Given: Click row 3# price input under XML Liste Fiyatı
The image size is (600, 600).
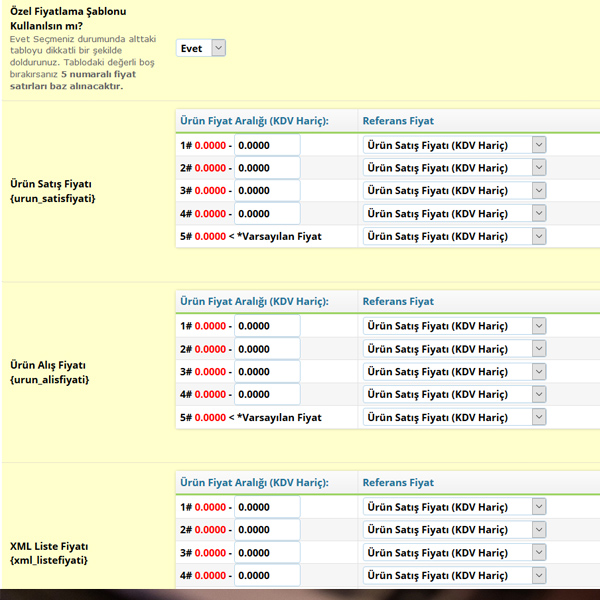Looking at the screenshot, I should tap(267, 553).
